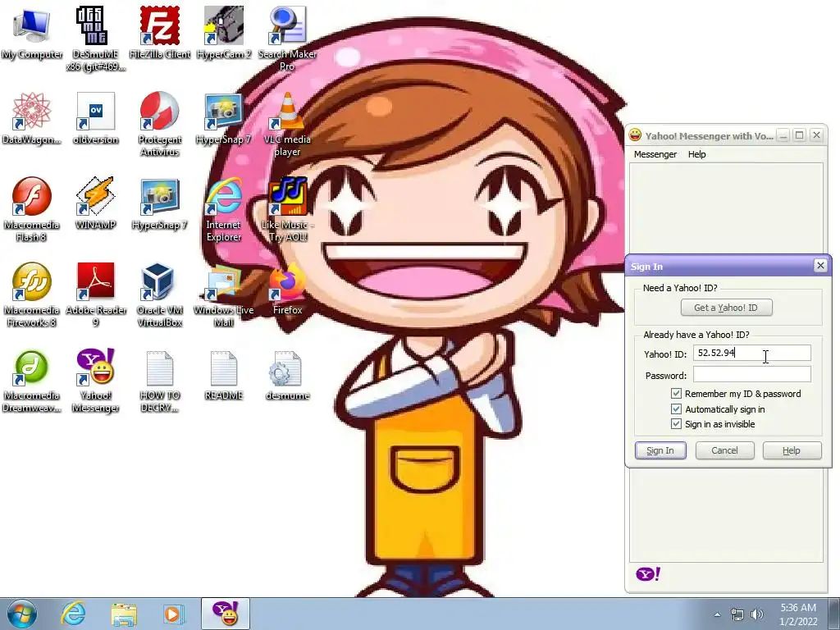Open the Help menu in Yahoo! Messenger
Image resolution: width=840 pixels, height=630 pixels.
696,154
